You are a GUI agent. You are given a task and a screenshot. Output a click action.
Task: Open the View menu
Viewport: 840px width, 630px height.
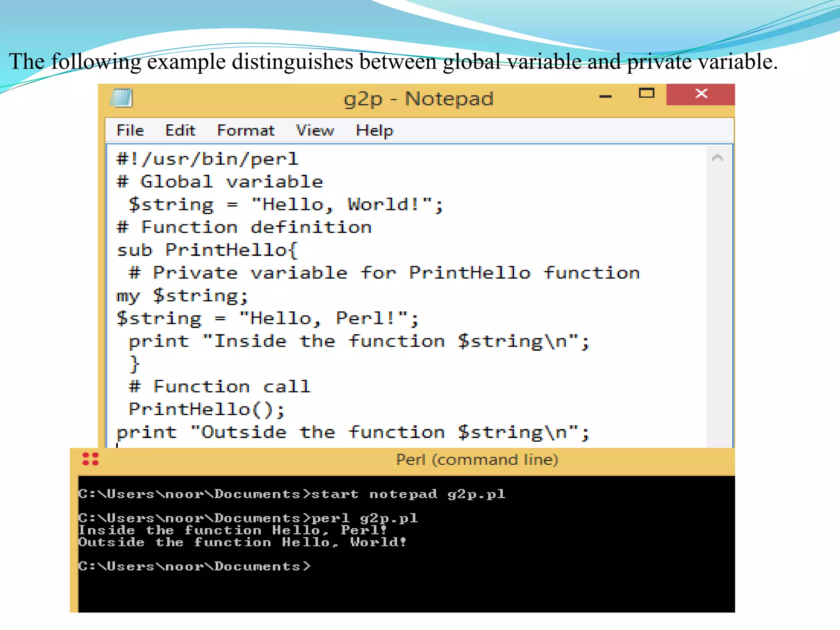point(315,131)
